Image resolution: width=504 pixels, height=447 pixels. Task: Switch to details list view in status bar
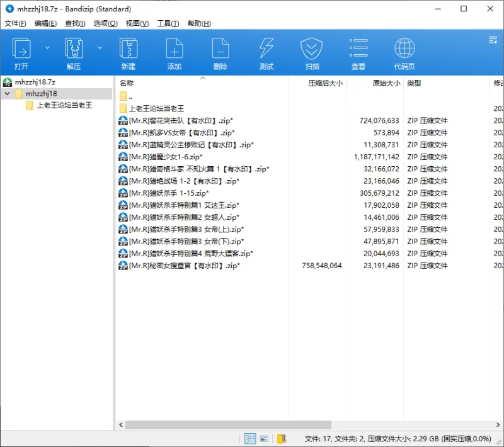point(250,438)
